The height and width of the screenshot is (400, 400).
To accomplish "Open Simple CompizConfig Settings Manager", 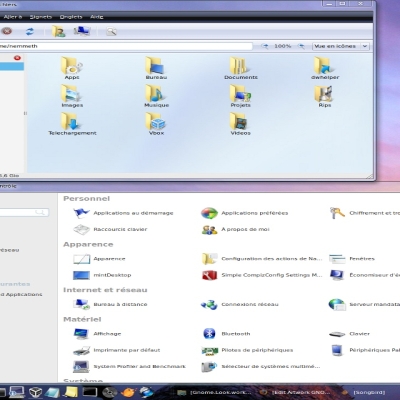I will tap(262, 275).
